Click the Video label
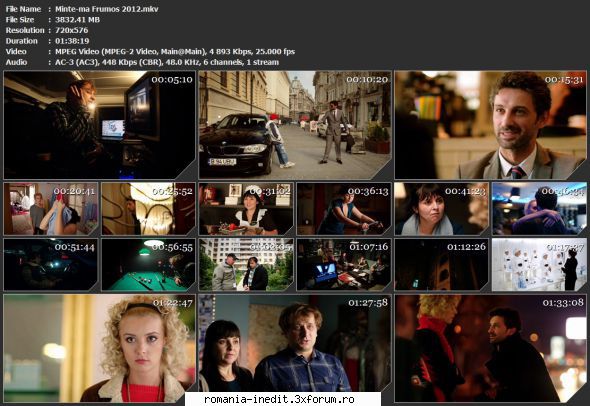The height and width of the screenshot is (406, 590). tap(16, 52)
